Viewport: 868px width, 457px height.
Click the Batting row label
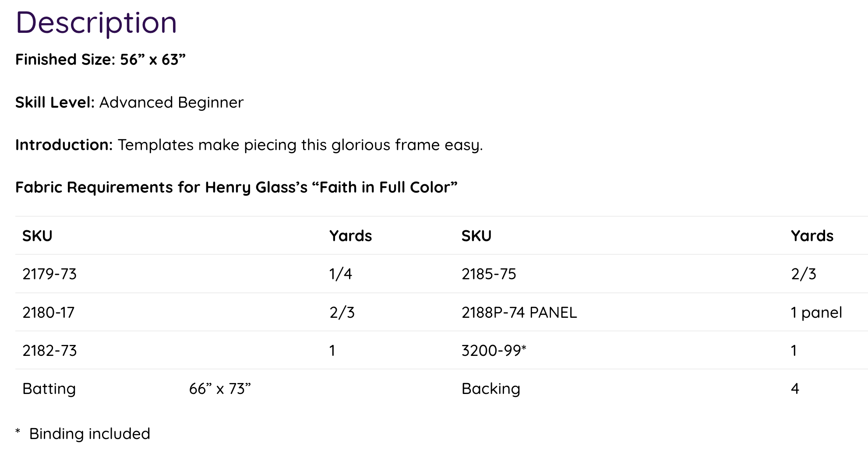point(49,389)
